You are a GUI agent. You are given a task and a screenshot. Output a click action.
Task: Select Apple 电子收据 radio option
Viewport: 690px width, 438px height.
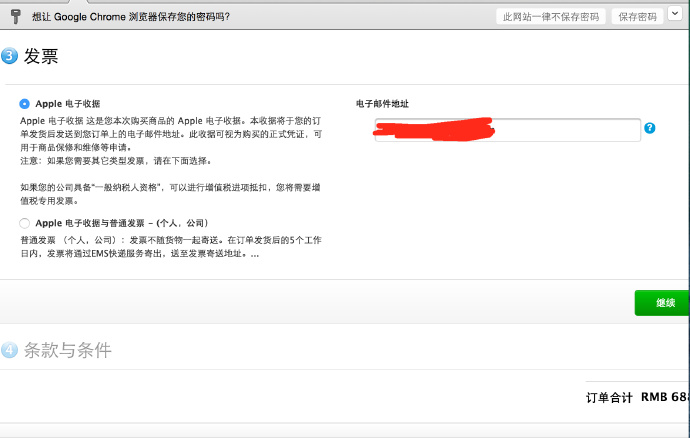(25, 104)
